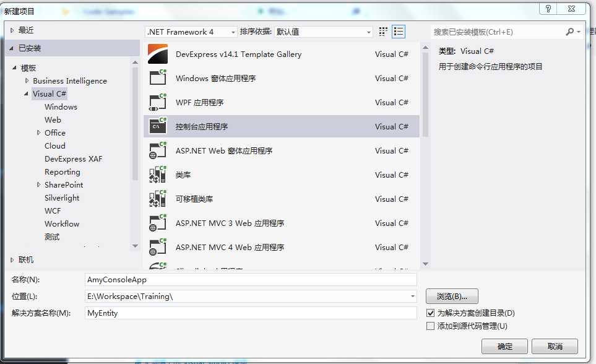
Task: Click the Windows 窗体应用程序 template icon
Action: coord(158,77)
